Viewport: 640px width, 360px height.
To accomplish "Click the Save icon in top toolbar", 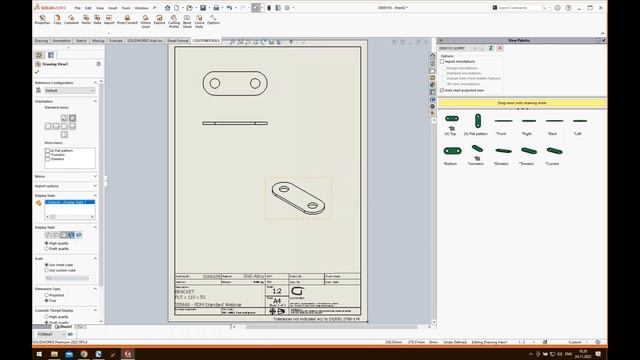I will [x=203, y=8].
